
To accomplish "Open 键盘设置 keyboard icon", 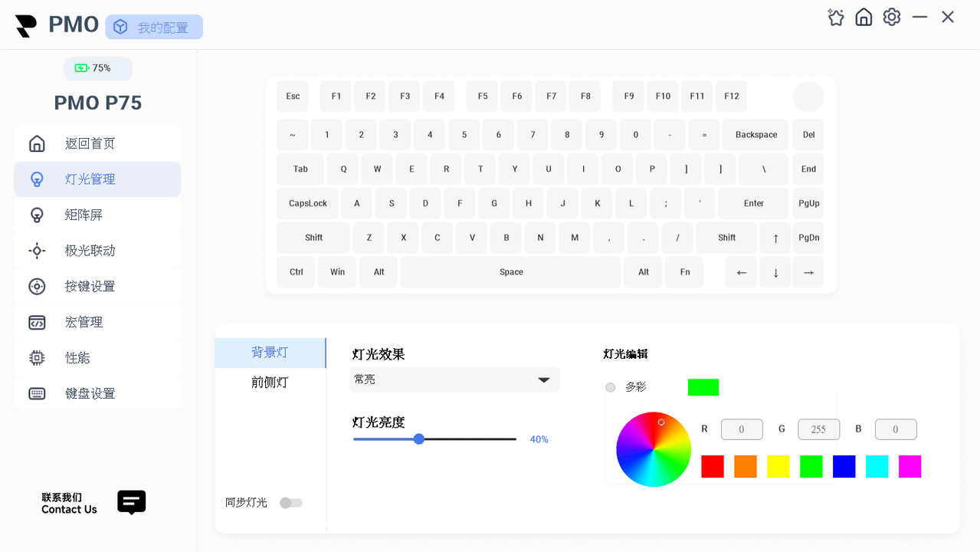I will (37, 393).
